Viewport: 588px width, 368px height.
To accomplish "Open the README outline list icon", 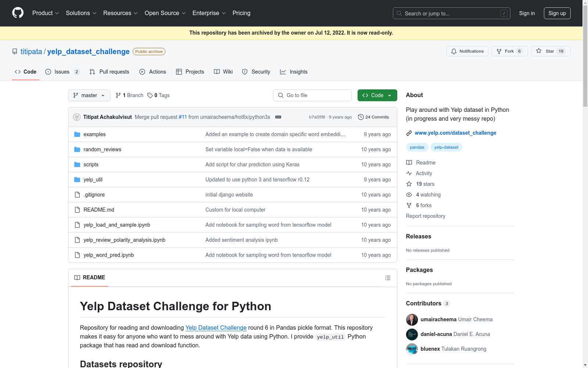I will tap(388, 278).
